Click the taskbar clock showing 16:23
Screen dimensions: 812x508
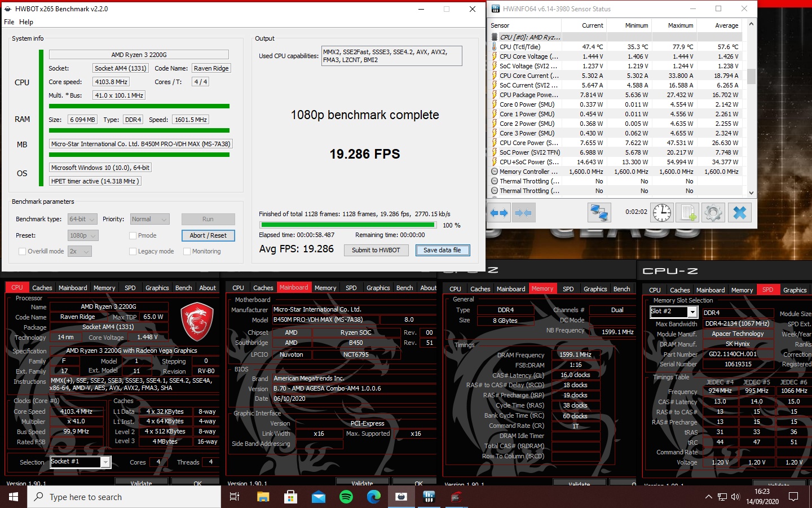762,497
